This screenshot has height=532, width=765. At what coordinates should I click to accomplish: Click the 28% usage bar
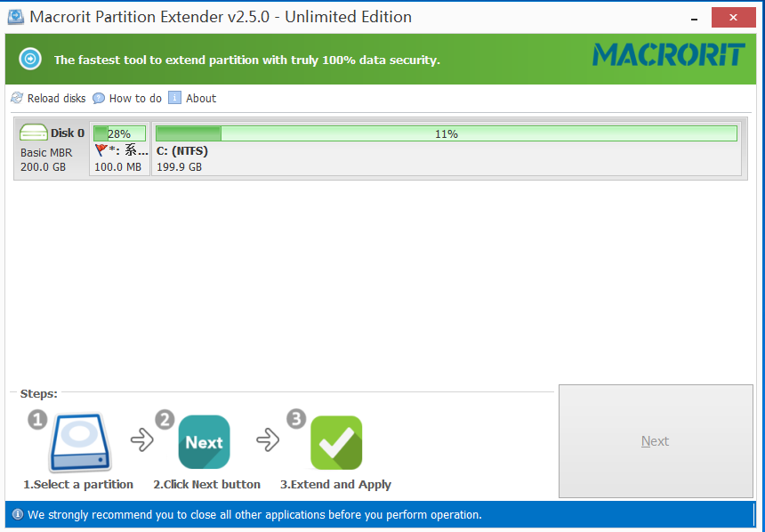(119, 133)
